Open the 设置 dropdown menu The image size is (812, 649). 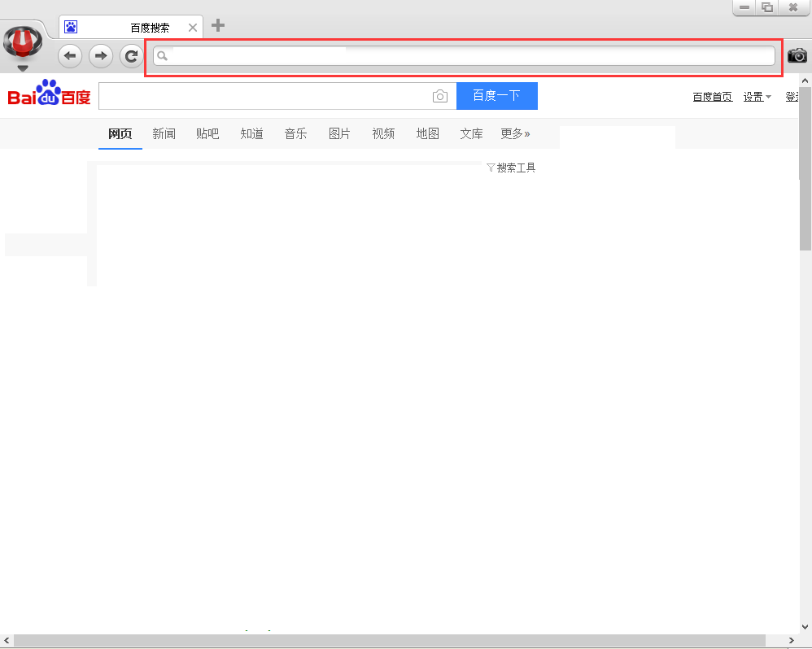(757, 97)
